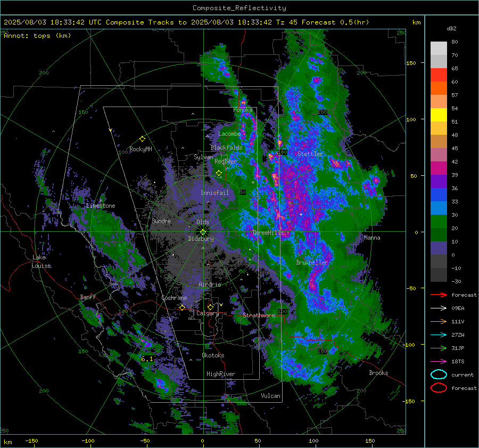Screen dimensions: 479x448
Task: Click the magenta 18TS arrow icon
Action: (439, 362)
